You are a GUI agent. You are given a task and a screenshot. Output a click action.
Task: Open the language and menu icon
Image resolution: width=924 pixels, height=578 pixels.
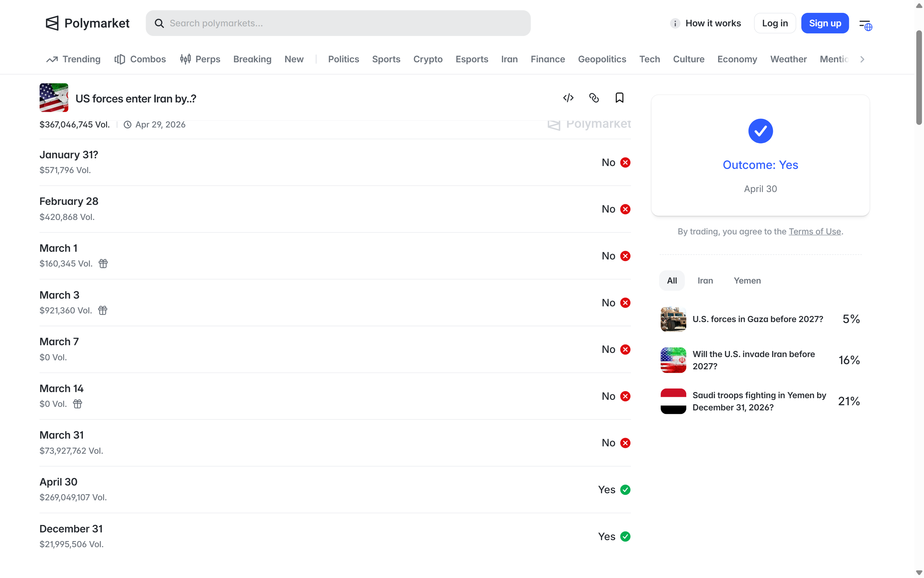(865, 25)
